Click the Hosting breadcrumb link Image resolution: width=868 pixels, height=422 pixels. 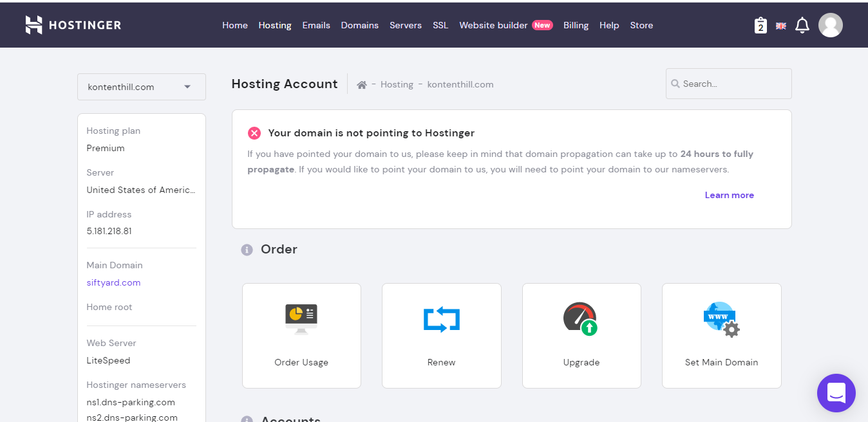(397, 84)
